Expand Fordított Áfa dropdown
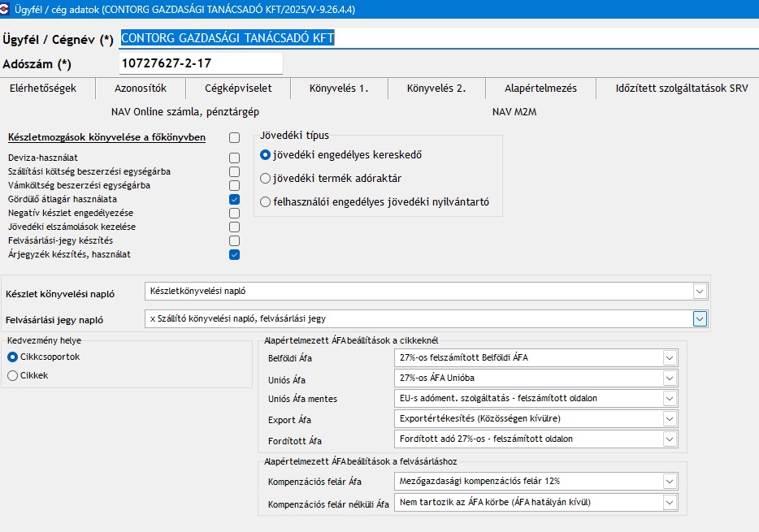Image resolution: width=759 pixels, height=532 pixels. pyautogui.click(x=670, y=439)
